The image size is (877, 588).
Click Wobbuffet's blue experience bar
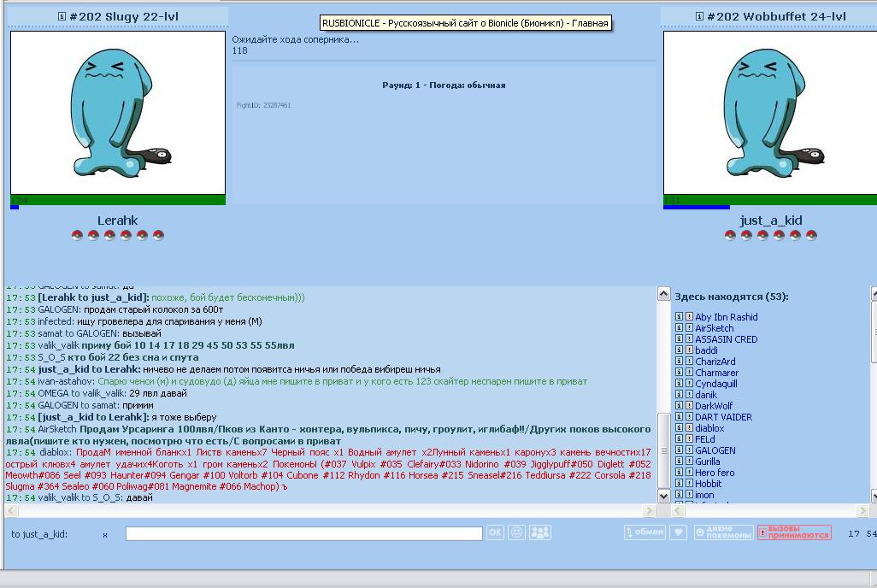[697, 207]
